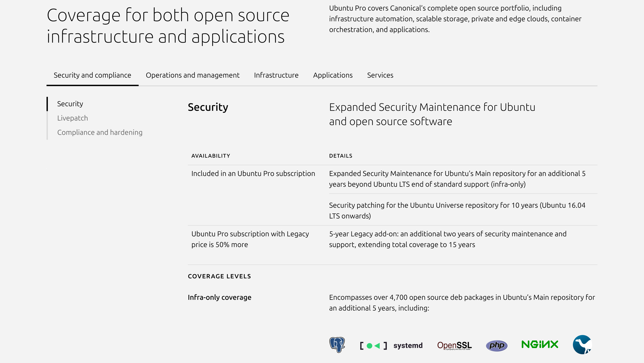Open the Applications tab
The image size is (644, 363).
(x=333, y=75)
